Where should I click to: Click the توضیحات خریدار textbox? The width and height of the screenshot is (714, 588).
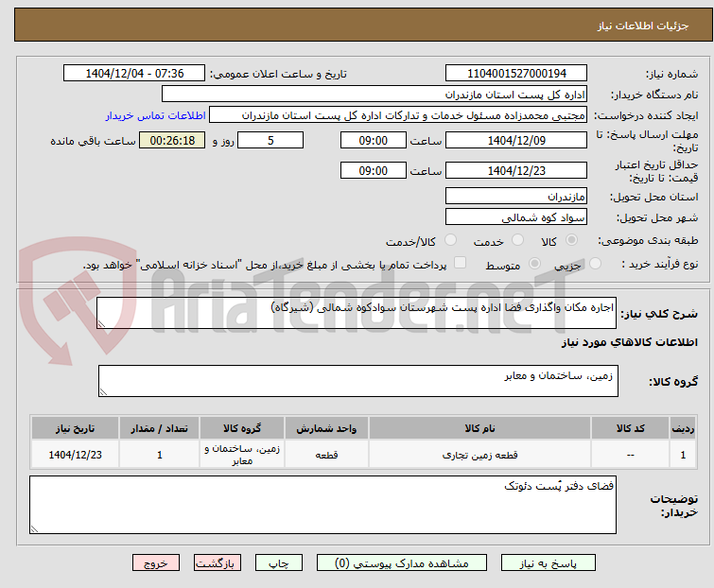pos(322,505)
